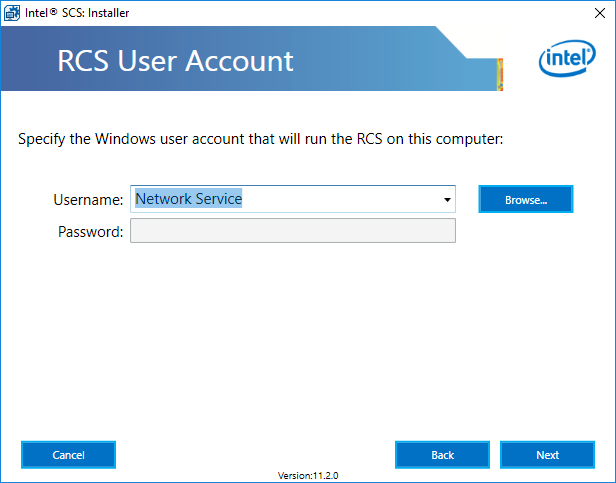
Task: Close the installer with the X button
Action: coord(600,13)
